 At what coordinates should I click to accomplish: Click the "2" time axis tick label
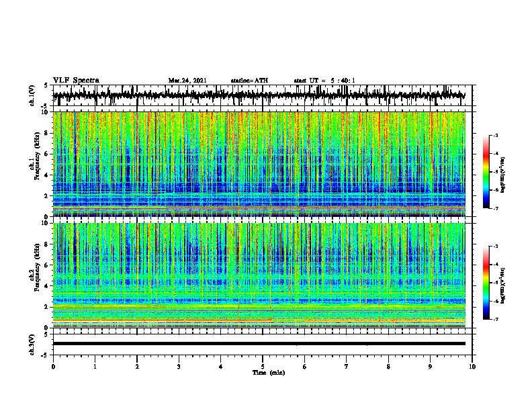coord(137,367)
